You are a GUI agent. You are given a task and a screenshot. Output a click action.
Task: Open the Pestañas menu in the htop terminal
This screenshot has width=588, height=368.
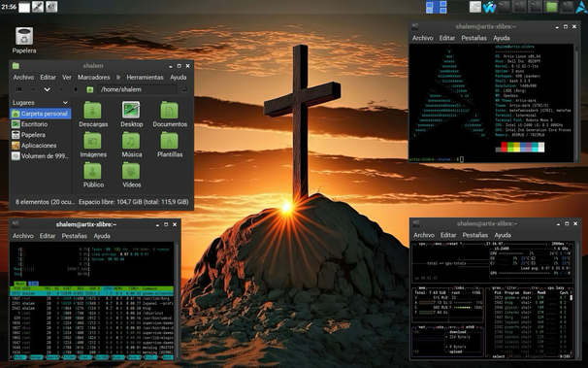coord(75,236)
